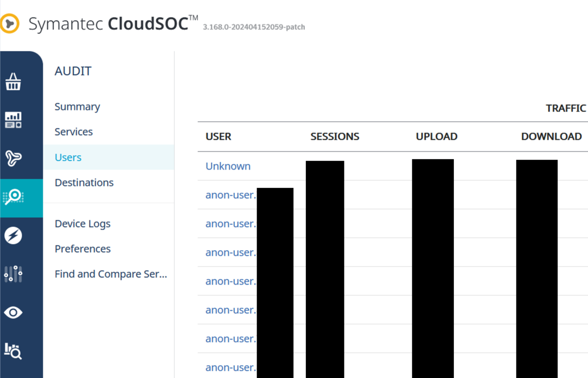Sort table by UPLOAD column header
This screenshot has width=588, height=378.
pos(436,137)
